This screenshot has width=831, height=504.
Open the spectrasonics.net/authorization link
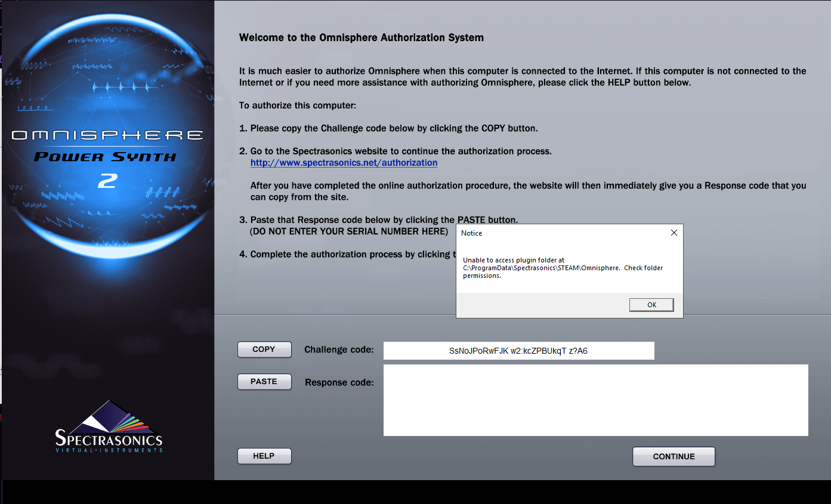pos(344,163)
